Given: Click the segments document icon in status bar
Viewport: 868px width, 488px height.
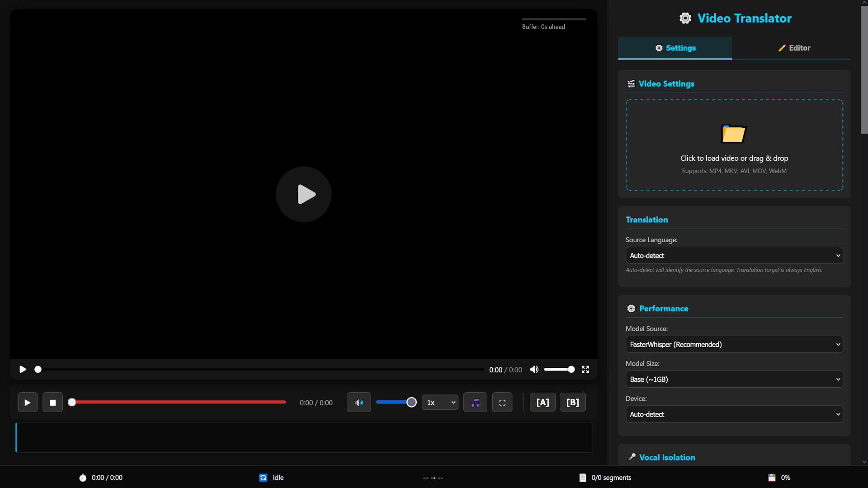Looking at the screenshot, I should point(583,478).
